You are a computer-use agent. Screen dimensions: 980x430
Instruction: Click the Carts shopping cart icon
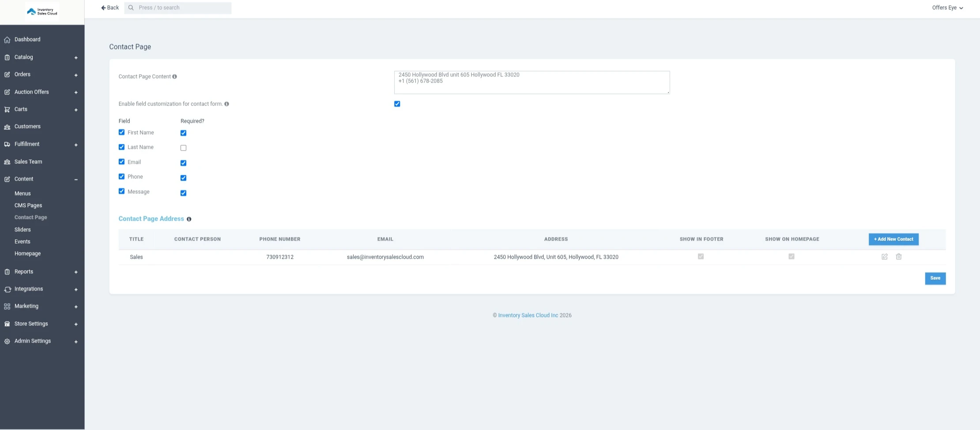click(x=7, y=109)
